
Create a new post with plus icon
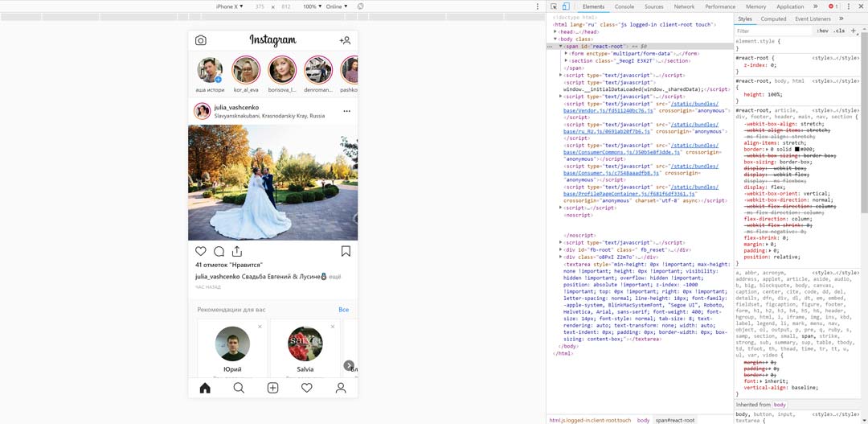pyautogui.click(x=273, y=388)
